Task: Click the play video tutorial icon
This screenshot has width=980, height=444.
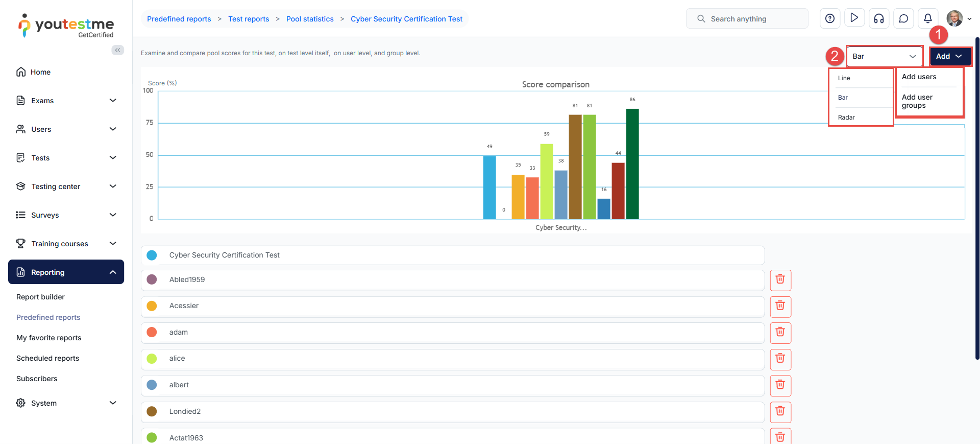Action: tap(854, 18)
